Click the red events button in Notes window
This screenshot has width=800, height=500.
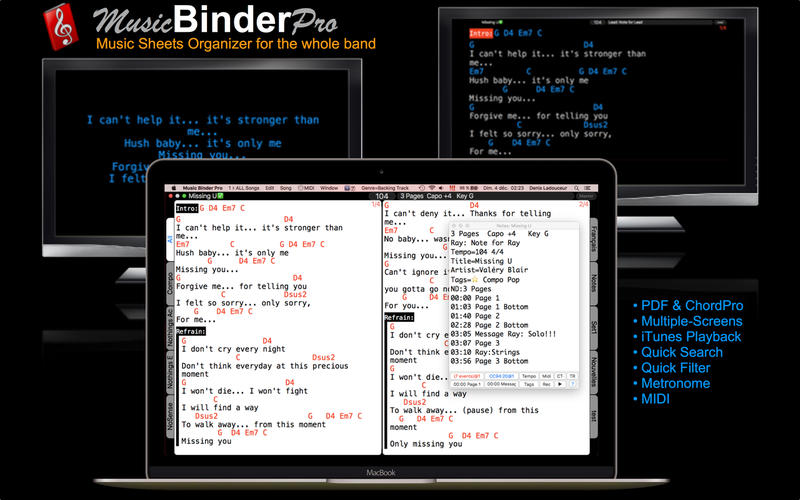[467, 376]
